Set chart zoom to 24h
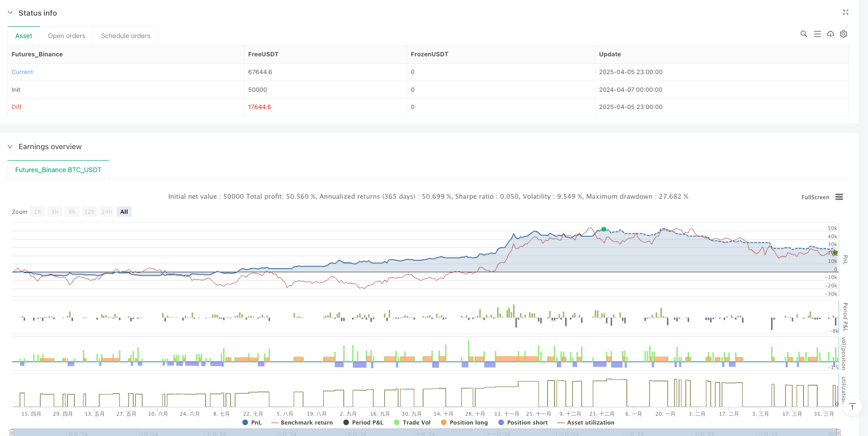 [x=107, y=212]
